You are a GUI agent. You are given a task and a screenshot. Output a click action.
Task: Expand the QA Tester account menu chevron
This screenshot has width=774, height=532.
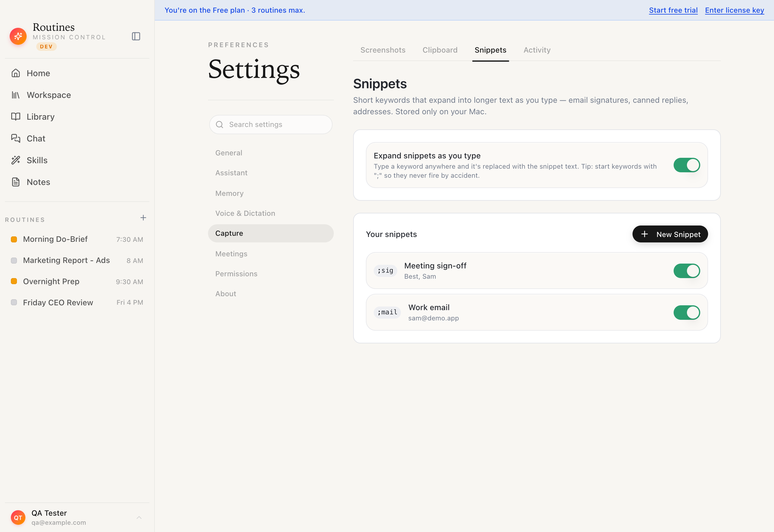pos(139,517)
